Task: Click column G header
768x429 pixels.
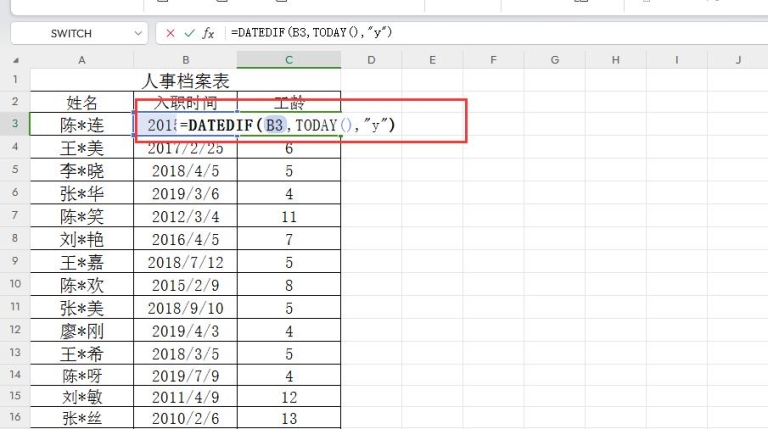Action: coord(555,60)
